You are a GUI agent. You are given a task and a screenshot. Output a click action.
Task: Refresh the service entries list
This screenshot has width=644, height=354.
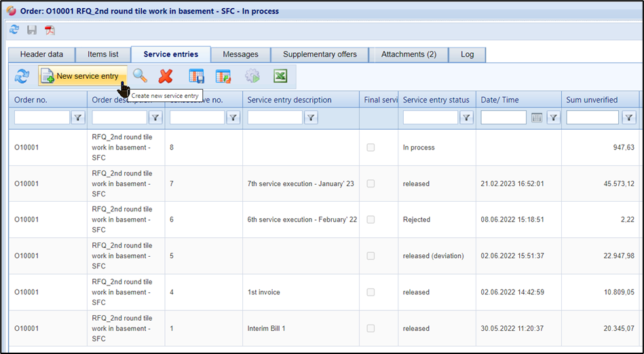tap(22, 77)
